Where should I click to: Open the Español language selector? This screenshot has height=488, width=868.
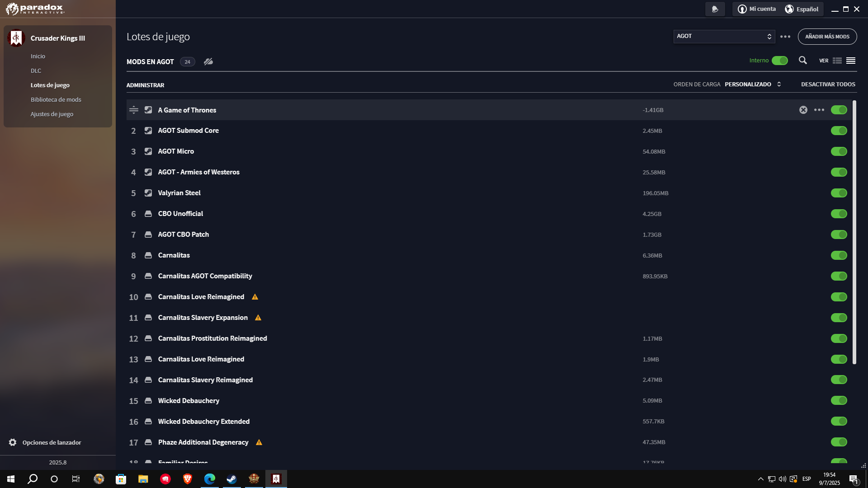802,9
